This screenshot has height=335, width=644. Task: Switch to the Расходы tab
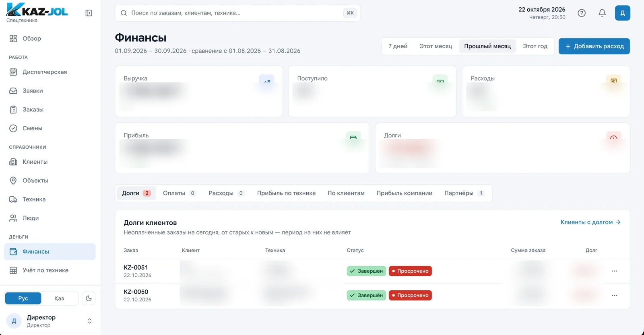click(x=226, y=193)
